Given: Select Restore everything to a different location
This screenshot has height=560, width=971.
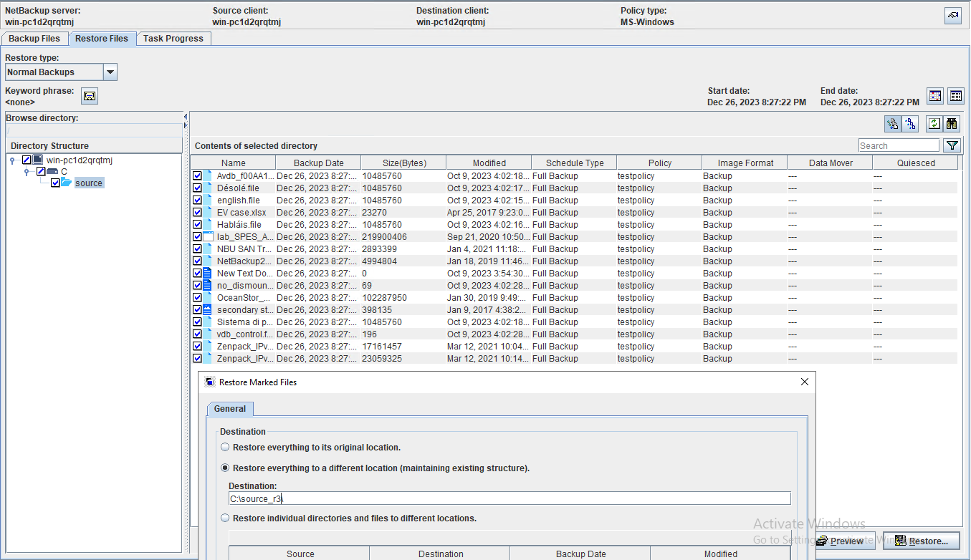Looking at the screenshot, I should point(225,468).
